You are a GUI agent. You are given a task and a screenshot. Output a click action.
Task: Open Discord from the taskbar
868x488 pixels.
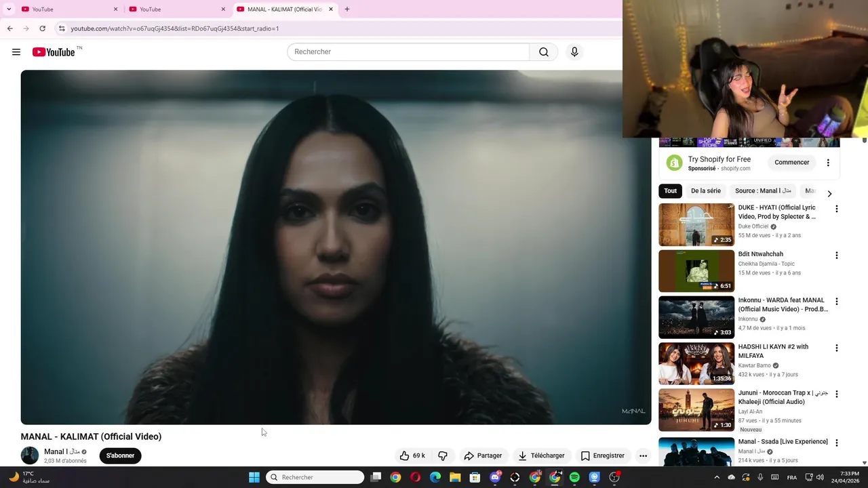pos(495,477)
